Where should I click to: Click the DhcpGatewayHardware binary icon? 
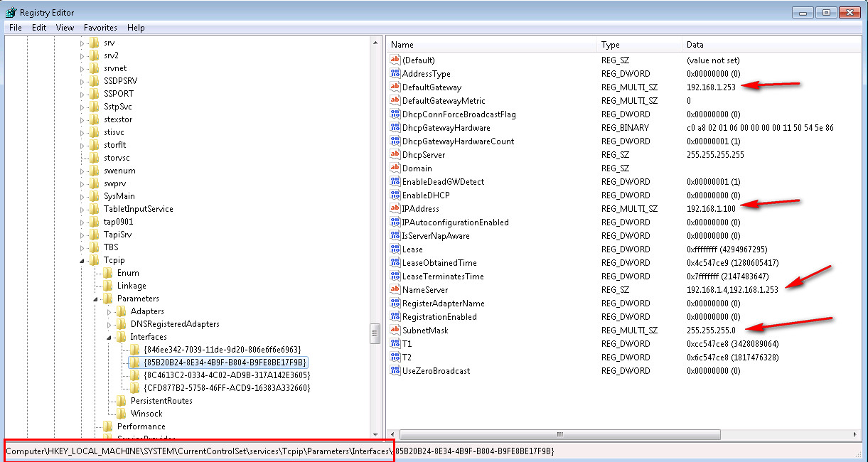[x=395, y=128]
